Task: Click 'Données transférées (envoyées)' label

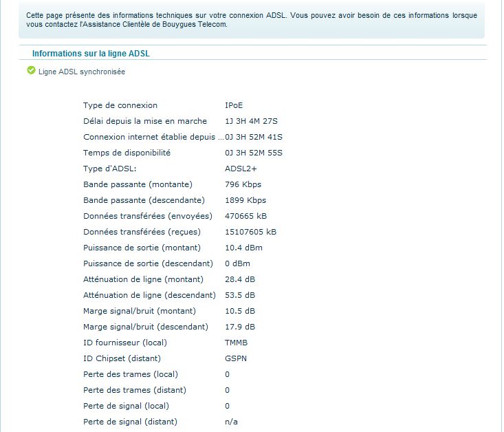Action: click(x=148, y=216)
